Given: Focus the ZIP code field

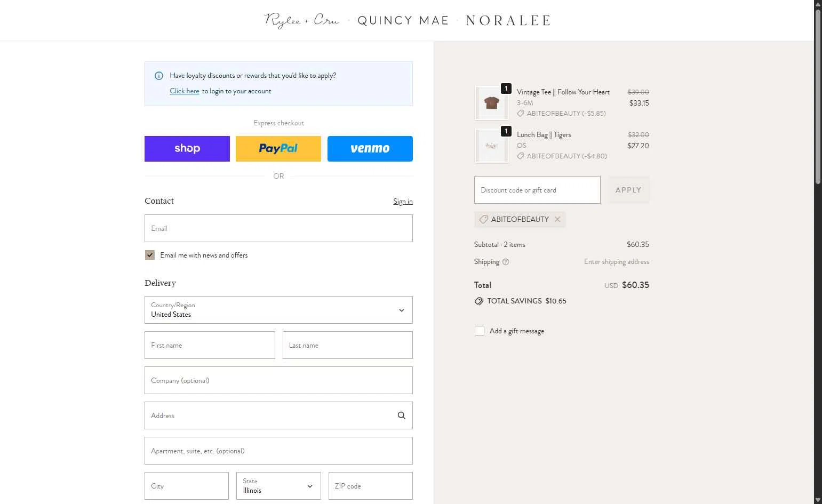Looking at the screenshot, I should coord(371,486).
